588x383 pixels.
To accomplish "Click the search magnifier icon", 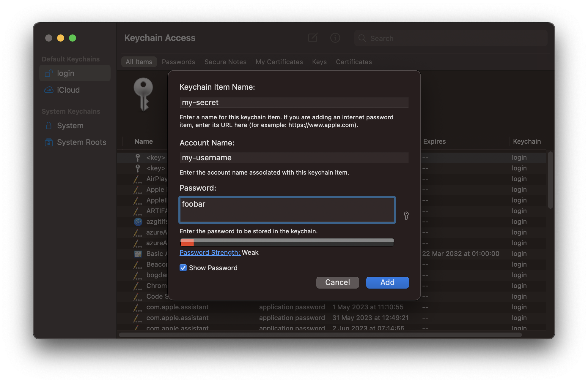I will coord(362,38).
